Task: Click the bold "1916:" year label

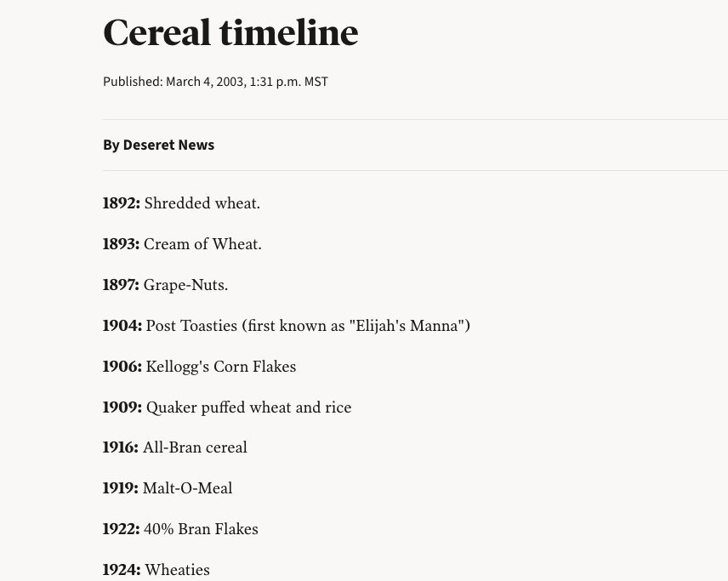Action: [x=120, y=447]
